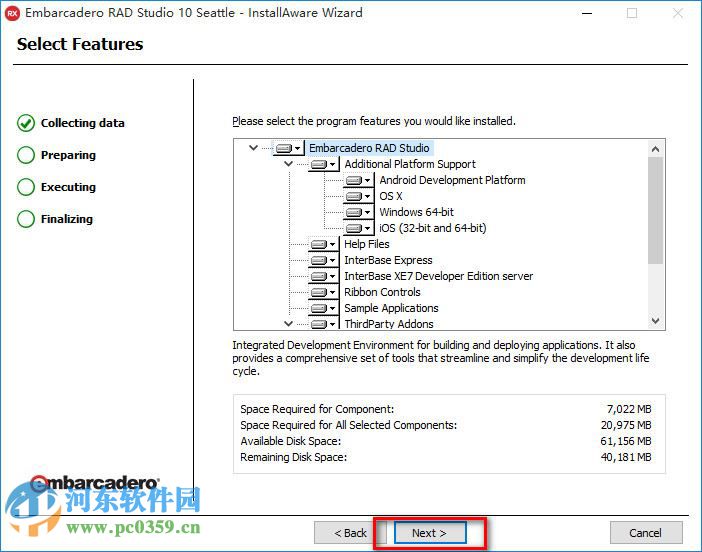This screenshot has height=552, width=702.
Task: Open install-state dropdown for Help Files
Action: coord(323,244)
